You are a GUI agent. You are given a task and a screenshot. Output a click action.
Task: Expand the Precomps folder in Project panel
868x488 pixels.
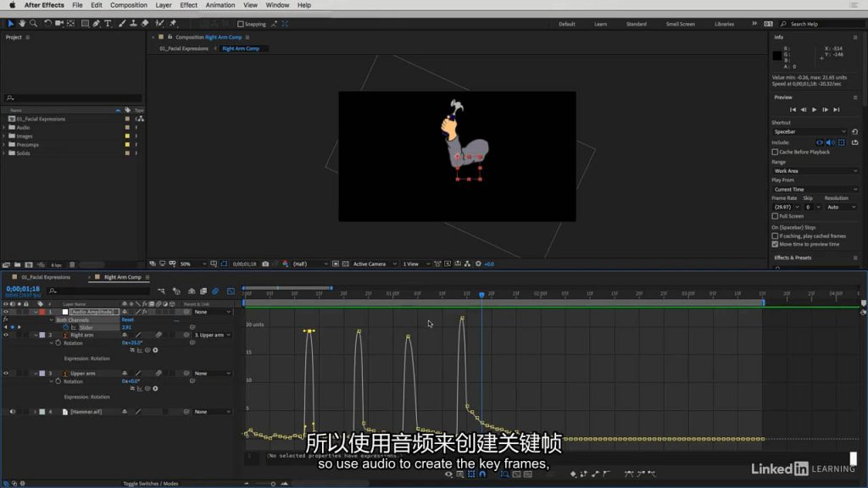point(4,145)
